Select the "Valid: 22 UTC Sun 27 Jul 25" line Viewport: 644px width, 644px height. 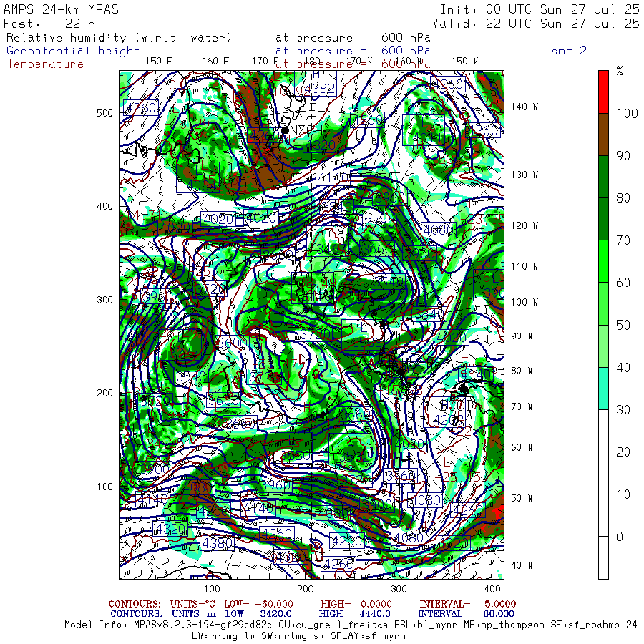(535, 24)
